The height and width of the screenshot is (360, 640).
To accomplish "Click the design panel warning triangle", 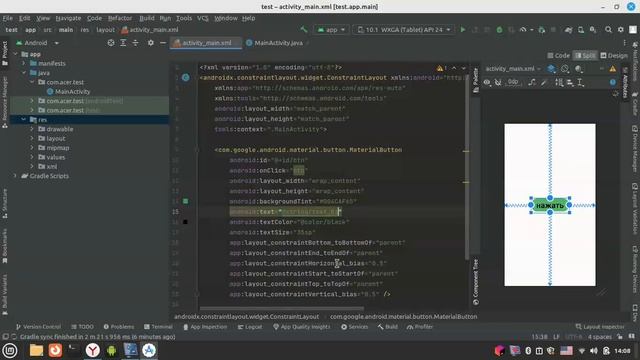I will click(613, 69).
